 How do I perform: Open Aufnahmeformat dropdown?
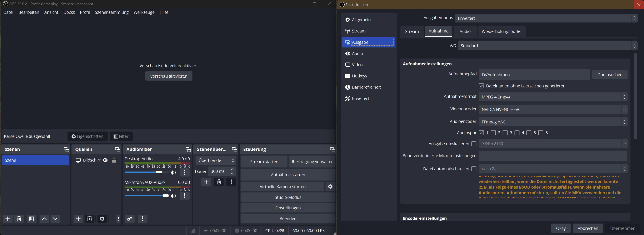[x=553, y=97]
